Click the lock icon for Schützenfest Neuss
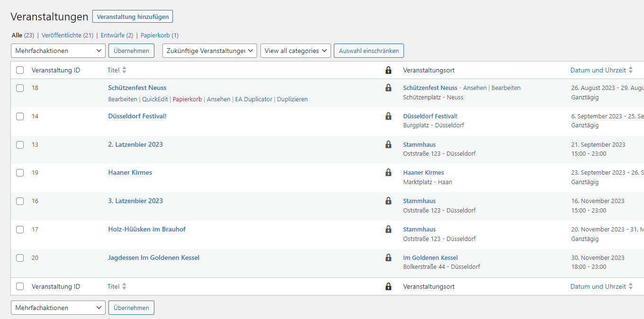 pyautogui.click(x=388, y=88)
